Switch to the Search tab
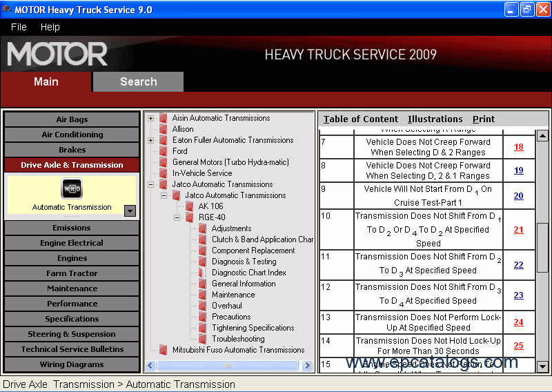The height and width of the screenshot is (392, 552). coord(139,81)
